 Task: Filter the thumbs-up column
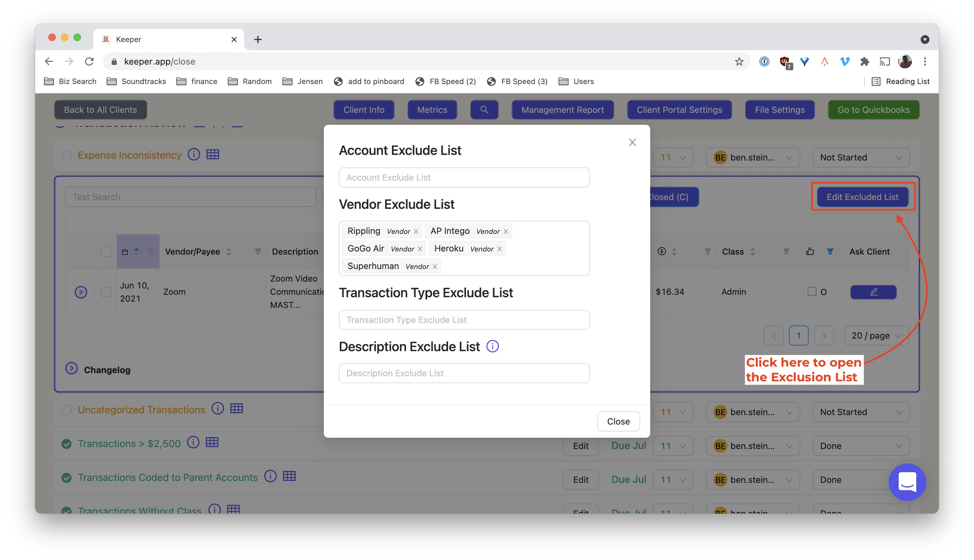[x=830, y=251]
